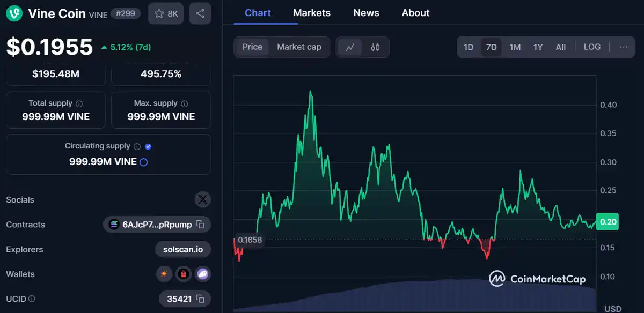Select the Price chart toggle
This screenshot has height=313, width=644.
click(252, 47)
